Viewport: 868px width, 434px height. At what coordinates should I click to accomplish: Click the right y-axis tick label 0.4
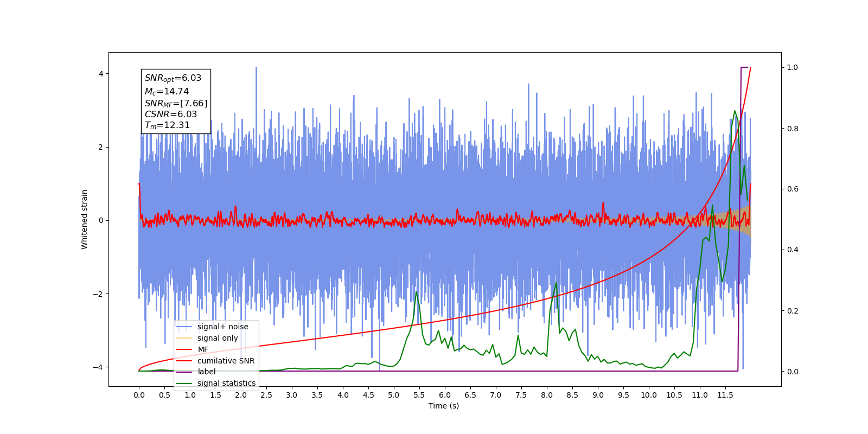point(793,250)
